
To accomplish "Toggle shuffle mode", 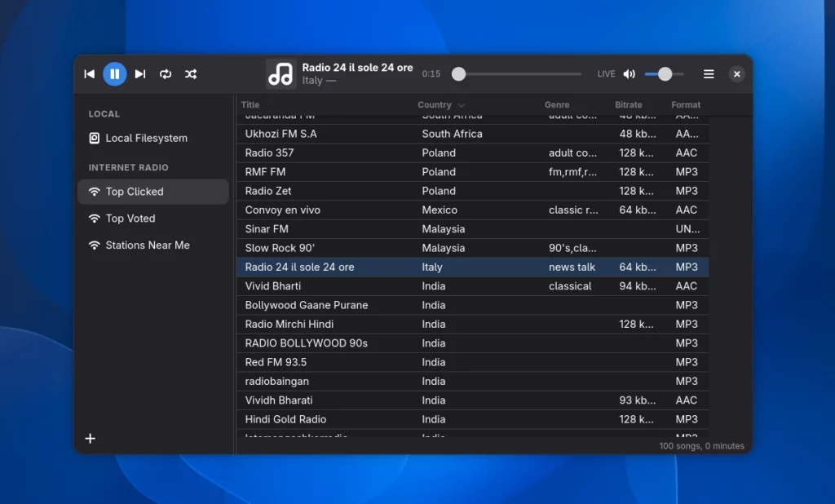I will click(191, 74).
